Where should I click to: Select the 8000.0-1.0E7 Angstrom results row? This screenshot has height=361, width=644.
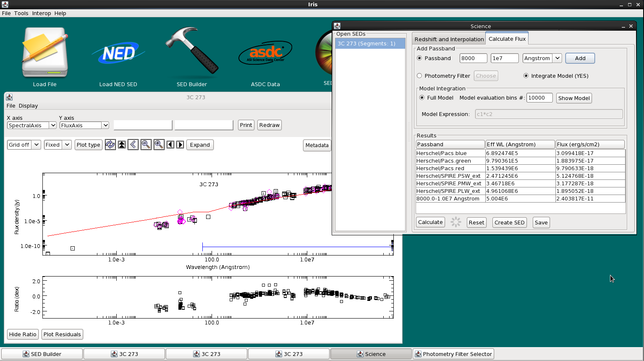tap(521, 199)
